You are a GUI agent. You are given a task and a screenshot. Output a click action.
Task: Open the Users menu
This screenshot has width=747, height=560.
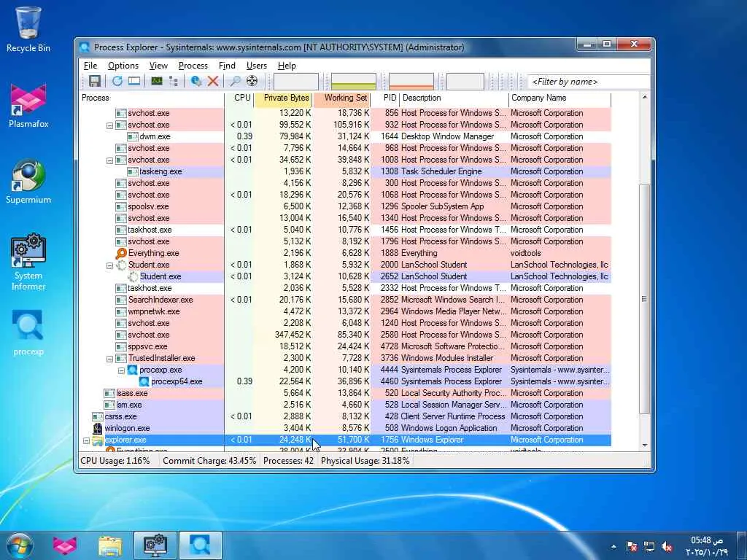(256, 66)
